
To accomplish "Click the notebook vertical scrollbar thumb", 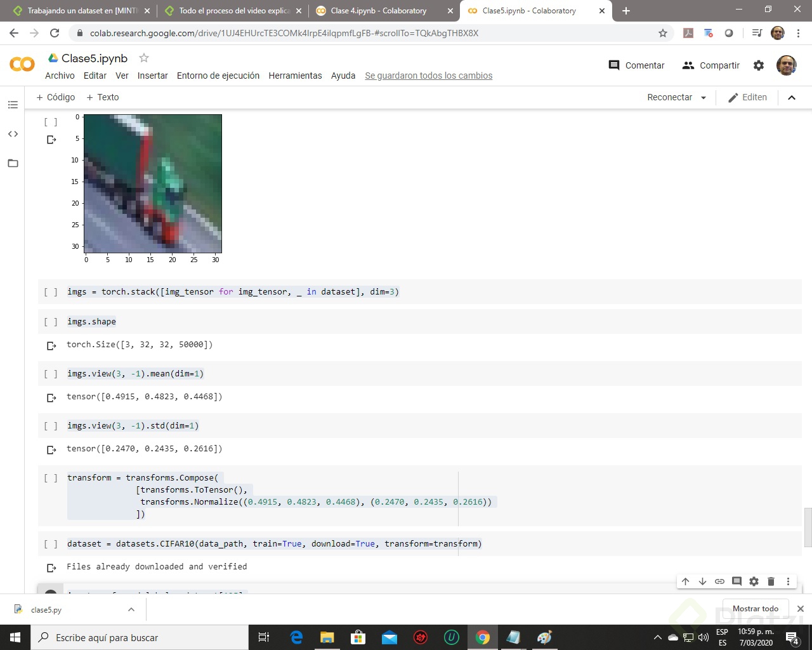I will pyautogui.click(x=808, y=527).
